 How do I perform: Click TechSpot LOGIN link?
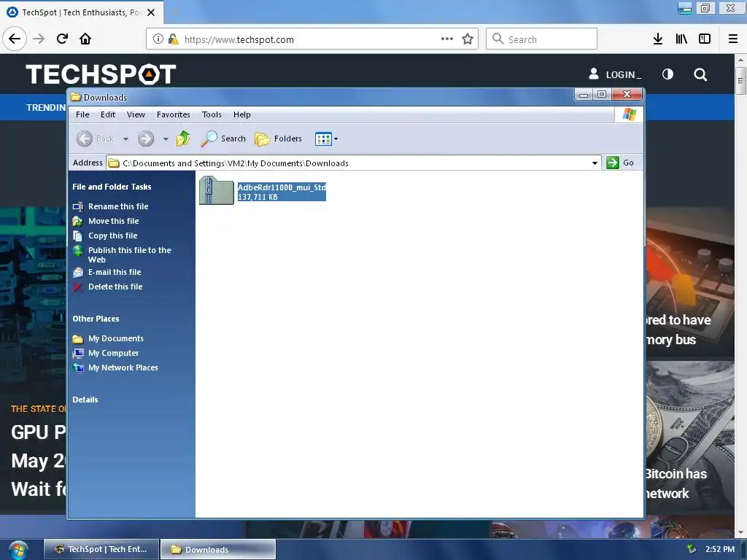point(615,74)
